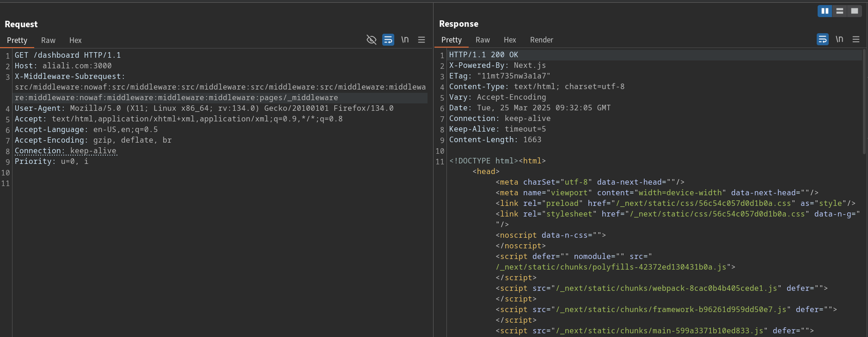Click the 'Host: aliali.com:3000' header line
Viewport: 868px width, 337px height.
[63, 66]
